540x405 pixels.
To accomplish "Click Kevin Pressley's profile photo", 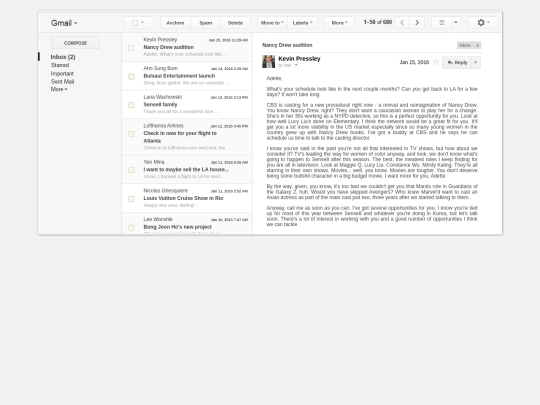I will tap(269, 62).
